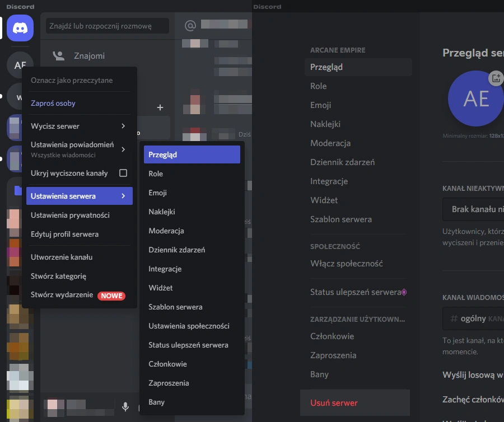Image resolution: width=504 pixels, height=422 pixels.
Task: Click 'Stwórz kategorię' in the context menu
Action: [x=80, y=276]
